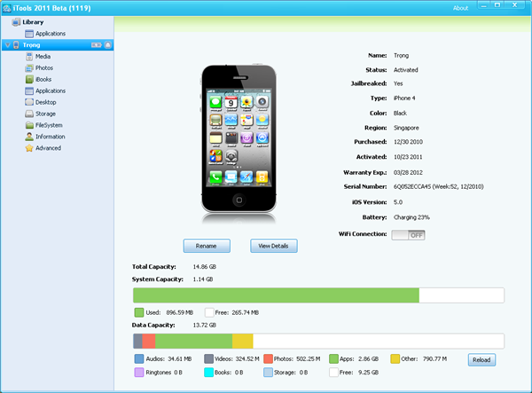
Task: Select Applications under Library
Action: pyautogui.click(x=50, y=33)
